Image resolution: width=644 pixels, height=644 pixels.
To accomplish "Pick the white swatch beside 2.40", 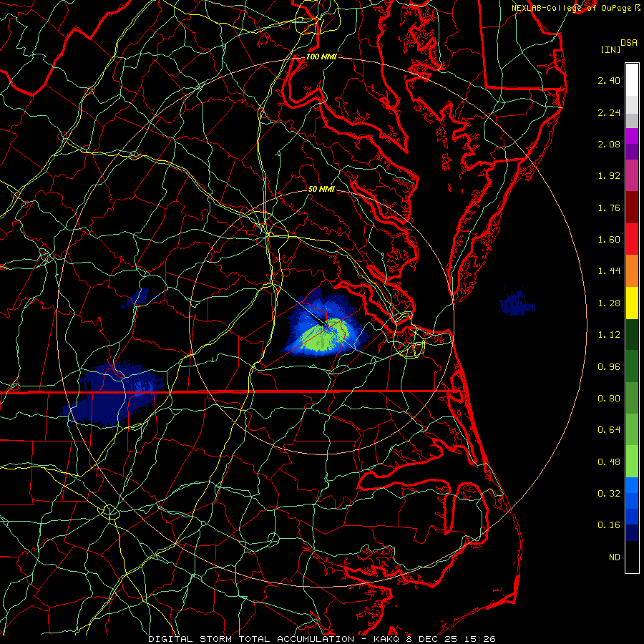I will pos(632,80).
